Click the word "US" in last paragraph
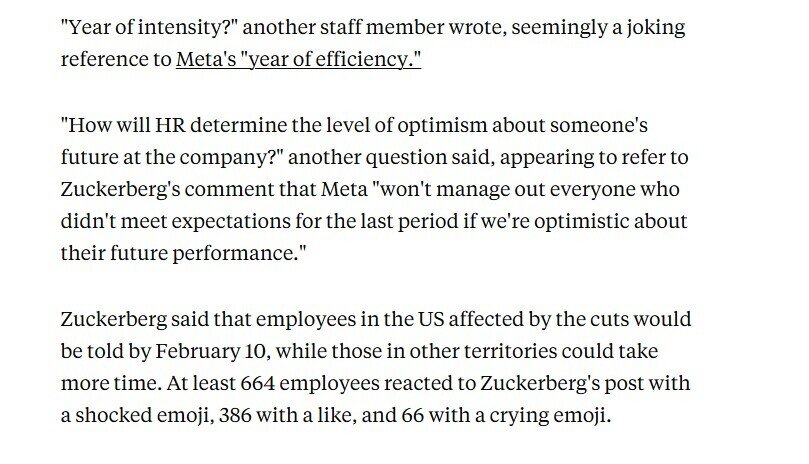This screenshot has width=809, height=464. 431,319
